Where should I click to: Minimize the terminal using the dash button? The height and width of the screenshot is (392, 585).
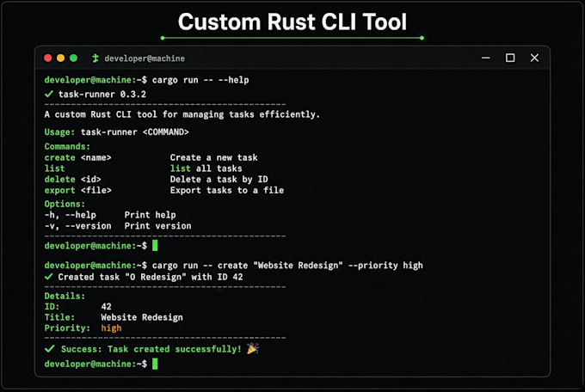pos(485,58)
